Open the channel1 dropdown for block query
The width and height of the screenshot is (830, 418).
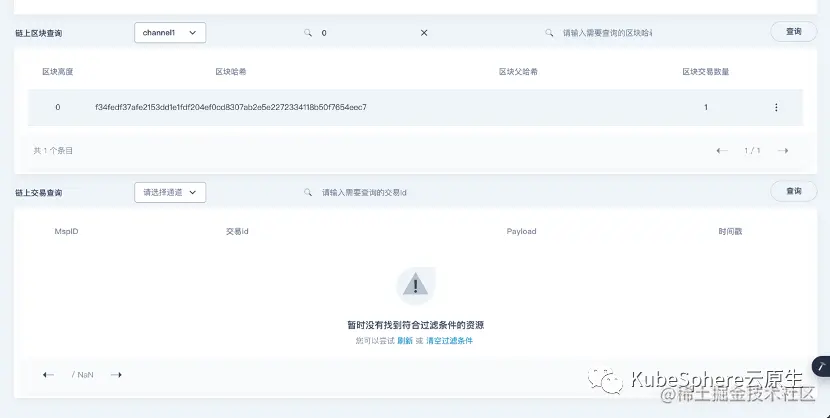pos(170,33)
